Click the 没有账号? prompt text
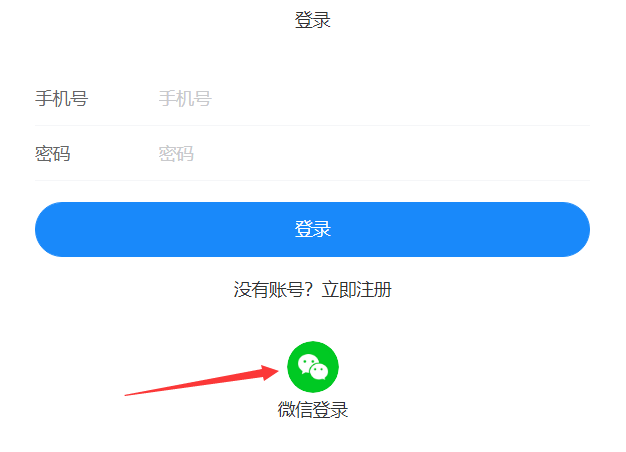This screenshot has width=626, height=452. tap(273, 289)
